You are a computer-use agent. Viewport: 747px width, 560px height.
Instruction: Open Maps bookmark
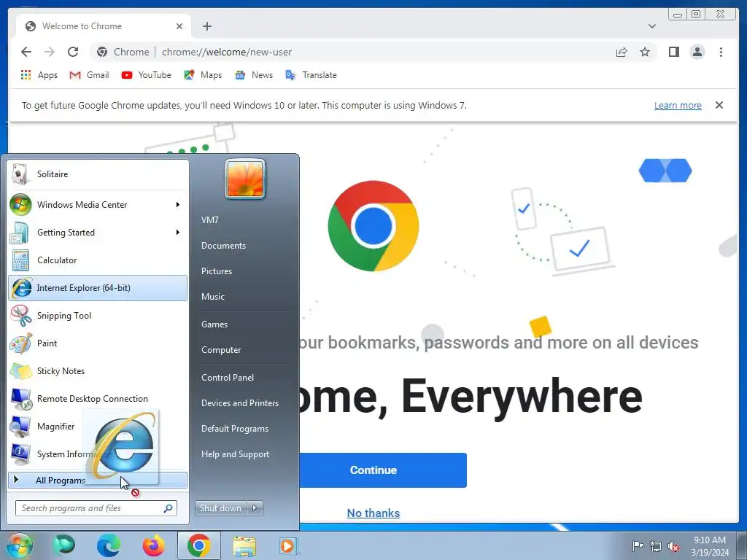pyautogui.click(x=203, y=75)
